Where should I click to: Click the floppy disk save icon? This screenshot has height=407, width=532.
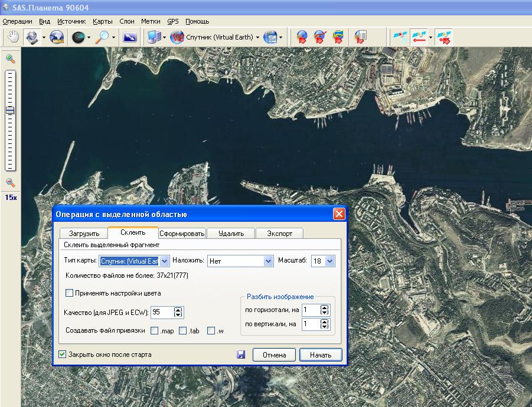(x=241, y=355)
